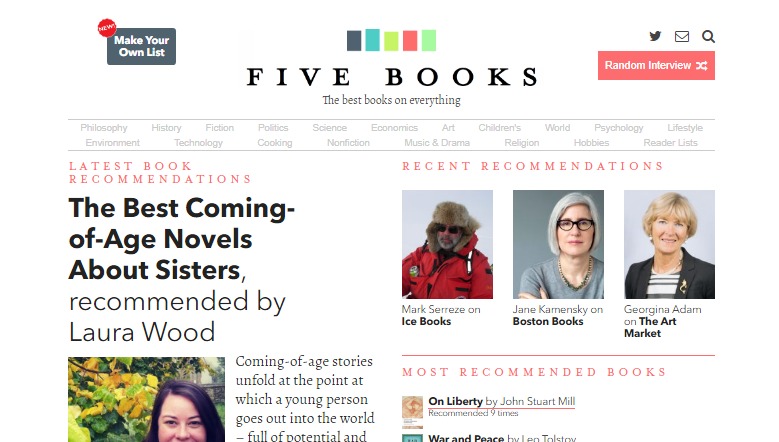Select Music & Drama in the navigation
The height and width of the screenshot is (442, 779).
437,143
